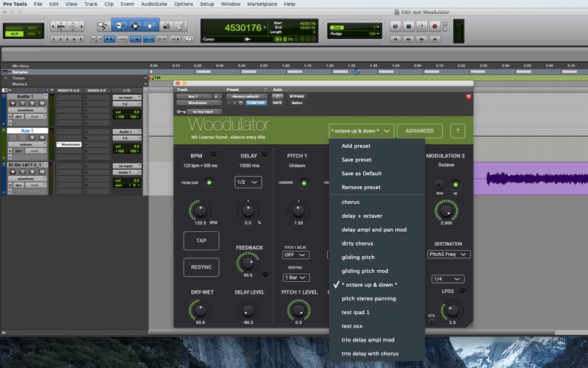Click the SAFE automation button

tap(277, 103)
